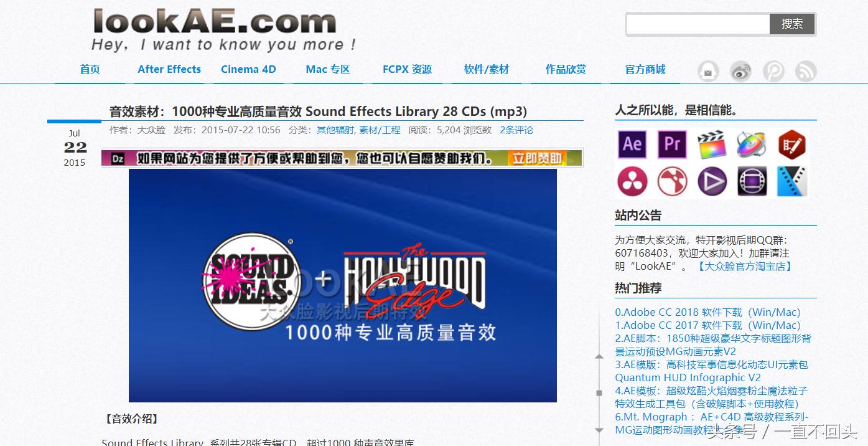Open the 大众脸官方淘宝店 link
The height and width of the screenshot is (446, 868).
point(745,267)
